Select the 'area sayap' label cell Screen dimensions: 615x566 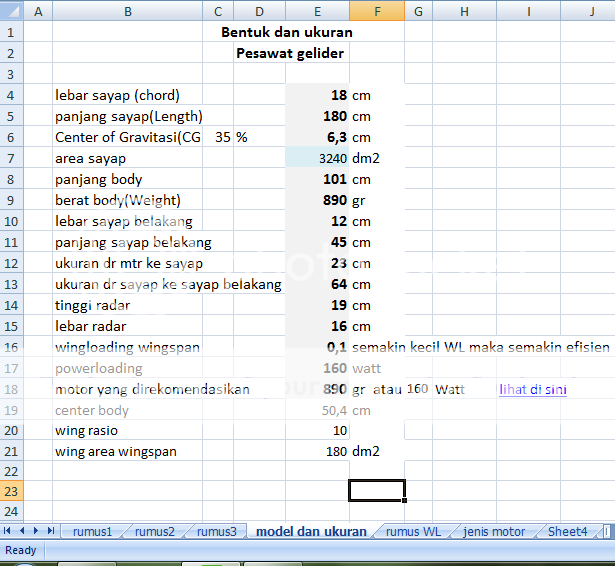tap(127, 158)
